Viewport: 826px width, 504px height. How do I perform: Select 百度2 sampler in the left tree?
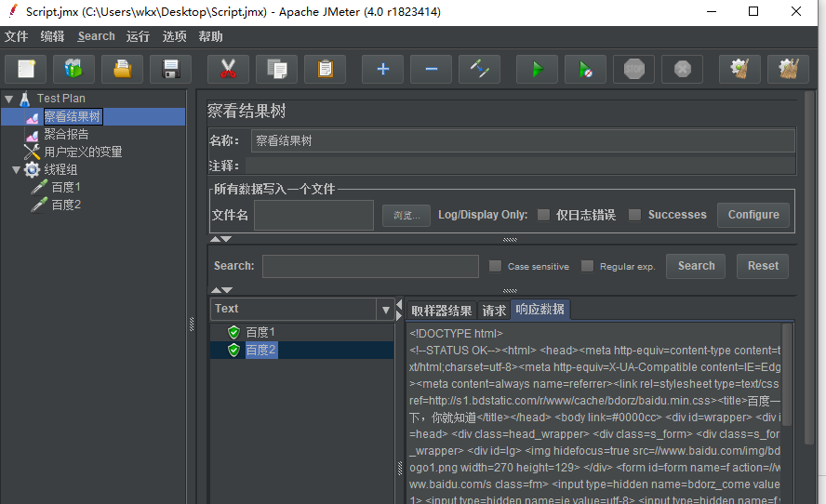[x=66, y=205]
